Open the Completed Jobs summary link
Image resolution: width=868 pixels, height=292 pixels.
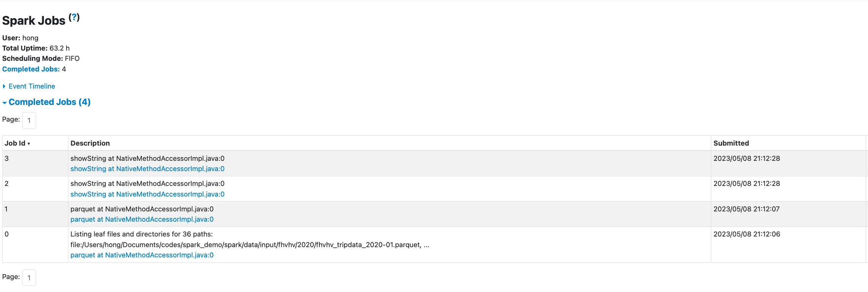click(x=31, y=69)
